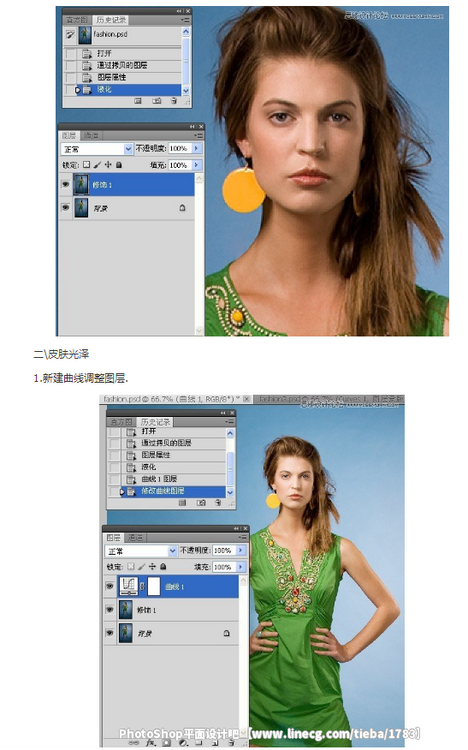Click the curves adjustment thumbnail icon on 曲线 1
468x750 pixels.
[x=128, y=586]
